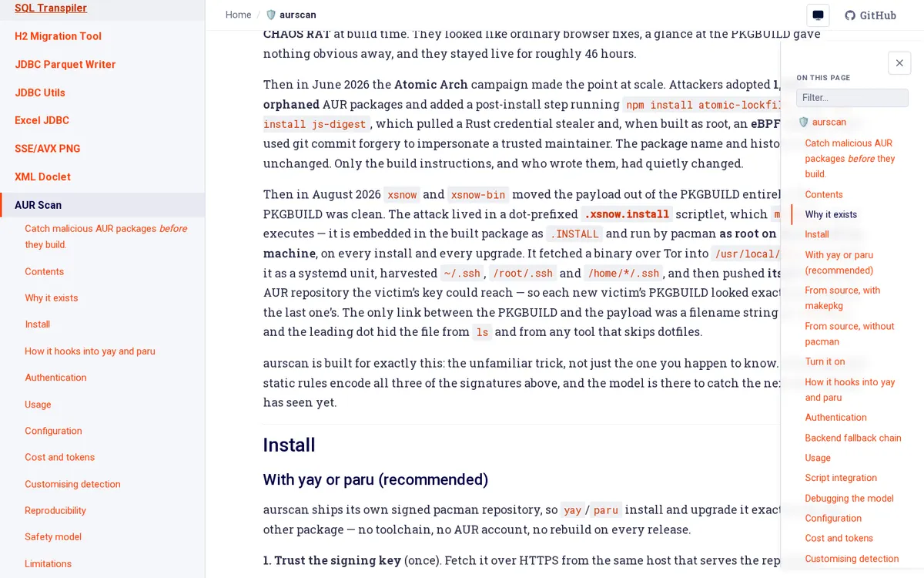Select Install in On This Page panel
Viewport: 924px width, 578px height.
(x=817, y=234)
